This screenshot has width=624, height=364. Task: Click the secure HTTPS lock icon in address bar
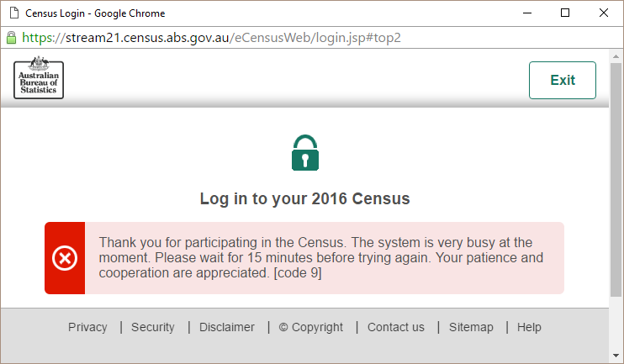point(12,38)
